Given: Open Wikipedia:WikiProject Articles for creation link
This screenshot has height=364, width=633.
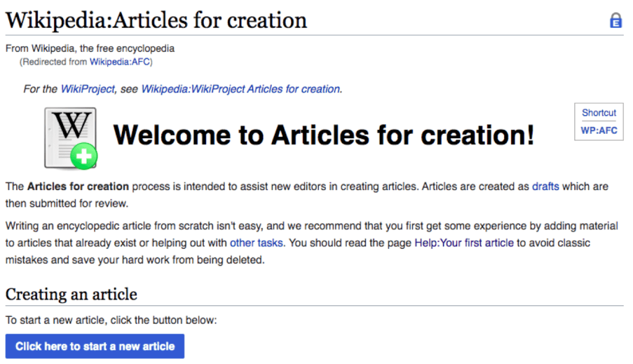Looking at the screenshot, I should (240, 89).
